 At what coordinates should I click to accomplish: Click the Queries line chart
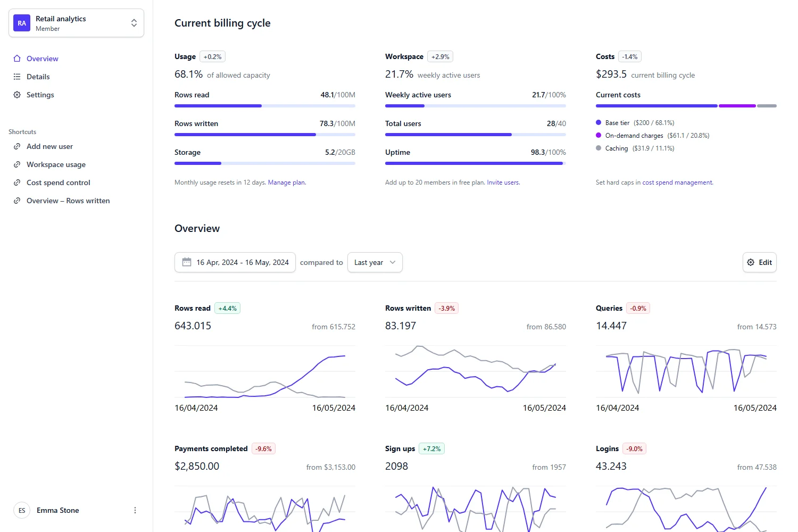(686, 372)
